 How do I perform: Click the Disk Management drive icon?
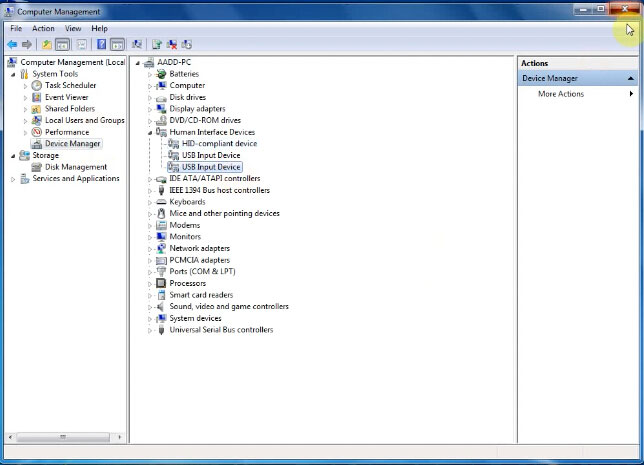pos(37,167)
